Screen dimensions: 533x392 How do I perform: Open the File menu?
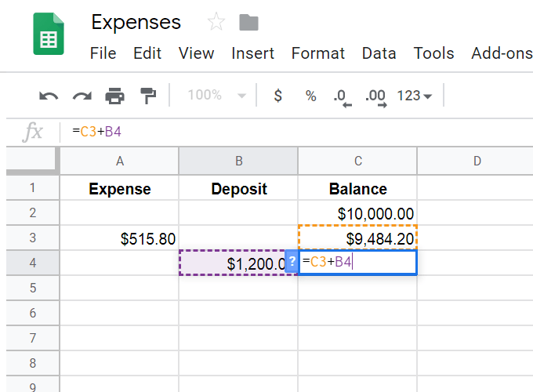coord(103,53)
